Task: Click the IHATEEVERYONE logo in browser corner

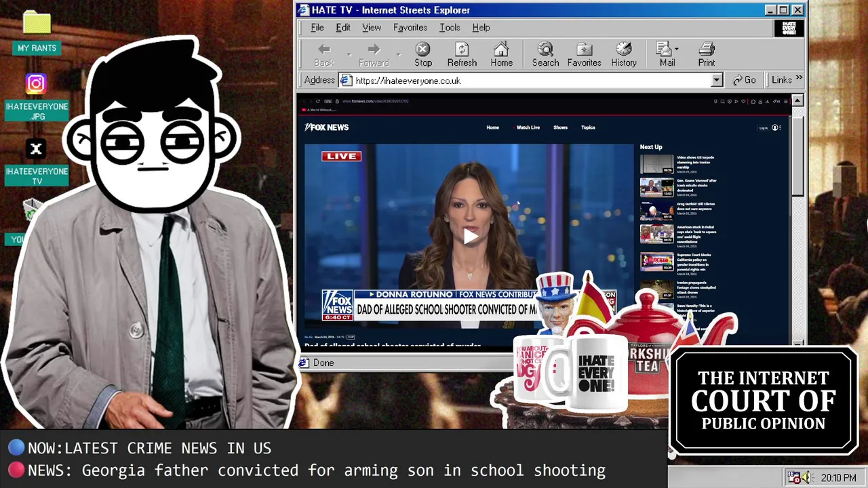Action: 789,28
